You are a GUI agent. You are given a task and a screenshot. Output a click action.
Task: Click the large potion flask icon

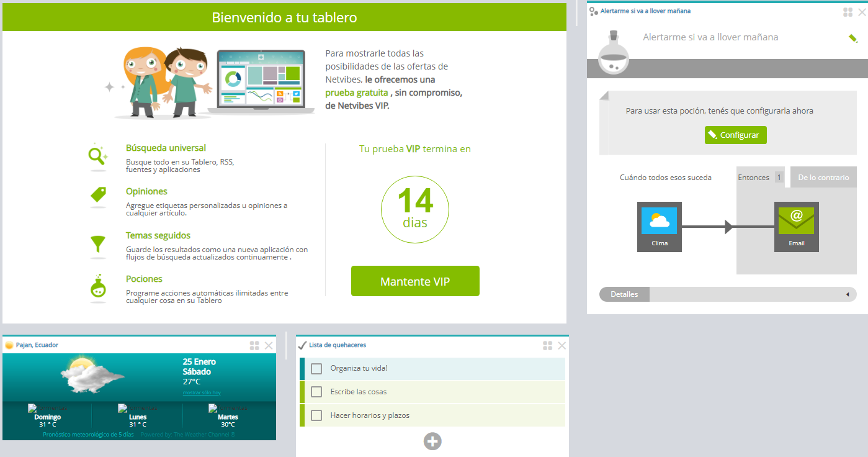[613, 52]
